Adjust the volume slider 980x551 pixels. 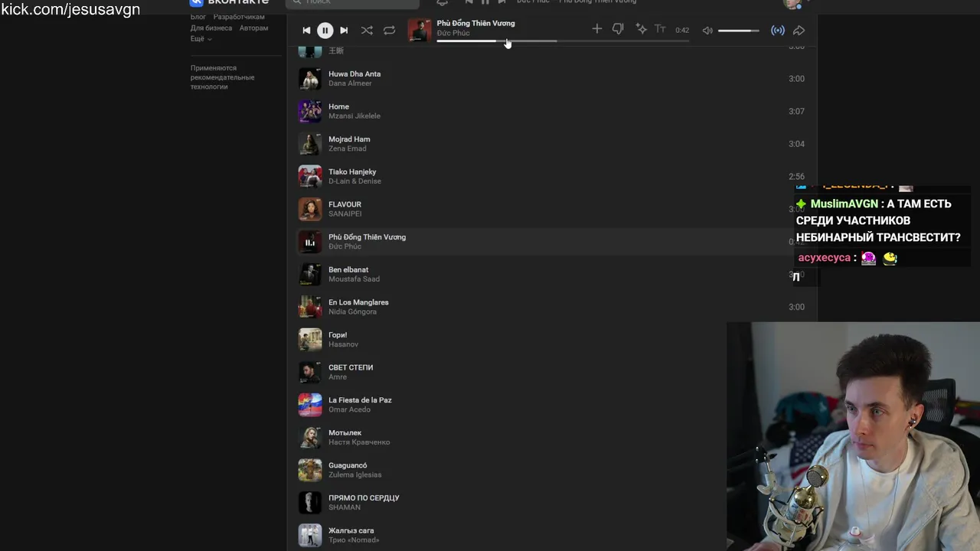[x=739, y=31]
